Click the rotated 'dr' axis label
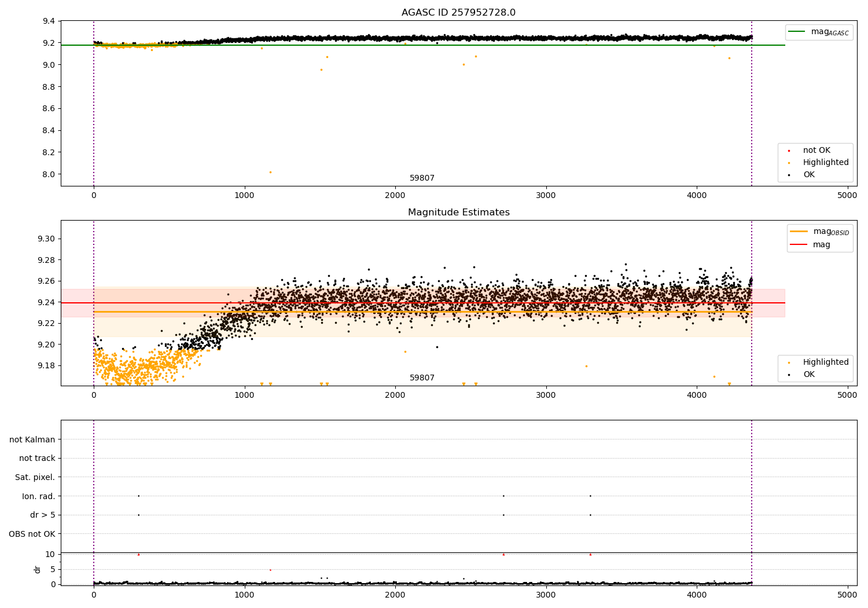Screen dimensions: 868x608 37,569
